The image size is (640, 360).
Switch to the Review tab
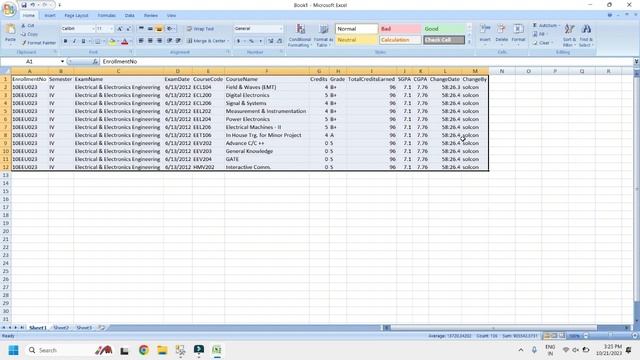coord(151,16)
